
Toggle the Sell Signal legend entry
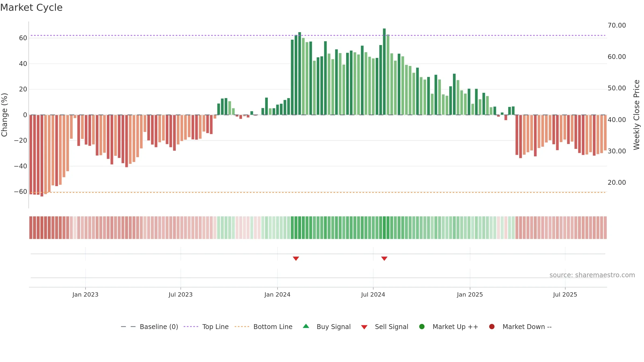[385, 327]
